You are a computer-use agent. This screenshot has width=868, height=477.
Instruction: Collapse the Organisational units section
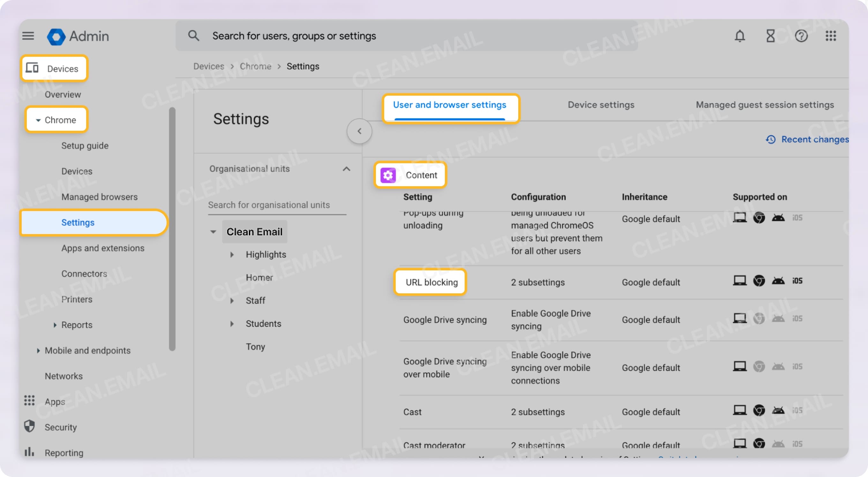click(346, 169)
